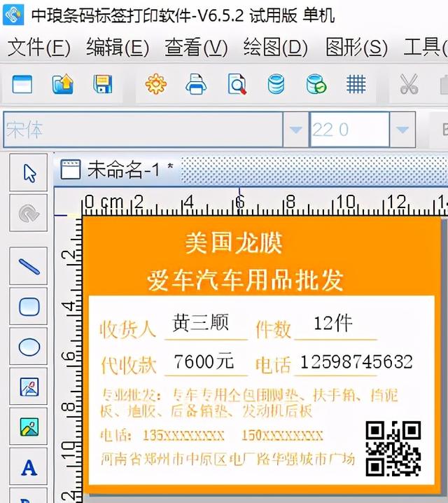The height and width of the screenshot is (503, 448).
Task: Click the 代收款 label text
Action: tap(129, 365)
